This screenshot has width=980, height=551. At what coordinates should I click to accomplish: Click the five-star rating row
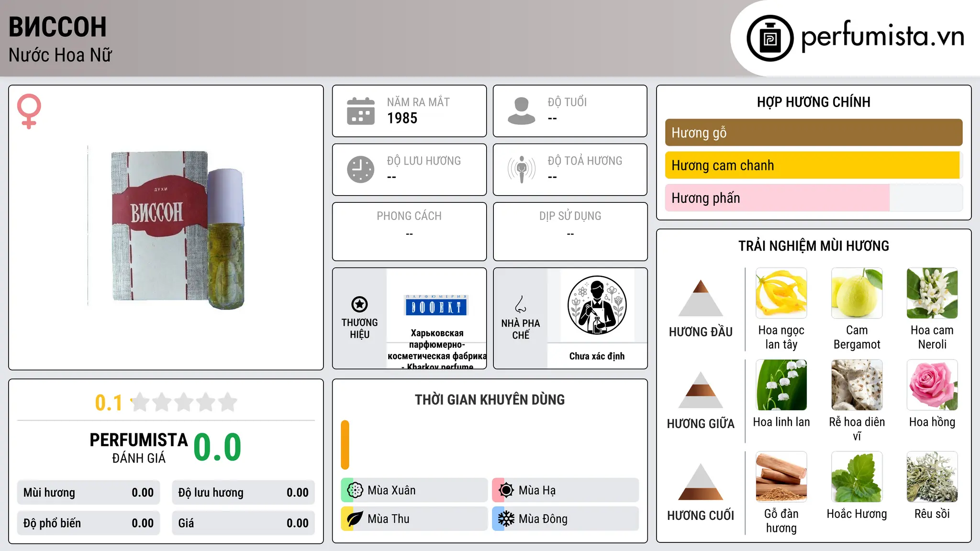184,402
